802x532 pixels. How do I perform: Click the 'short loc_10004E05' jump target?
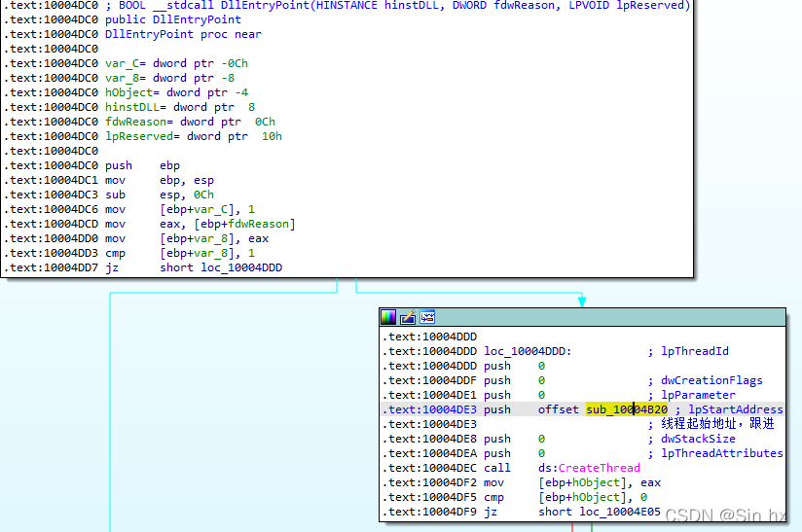click(x=600, y=512)
